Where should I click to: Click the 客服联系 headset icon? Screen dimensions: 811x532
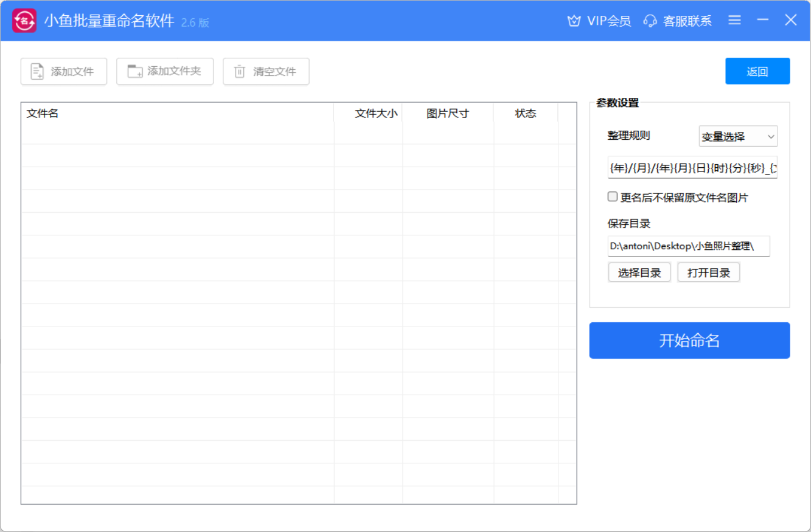point(650,21)
